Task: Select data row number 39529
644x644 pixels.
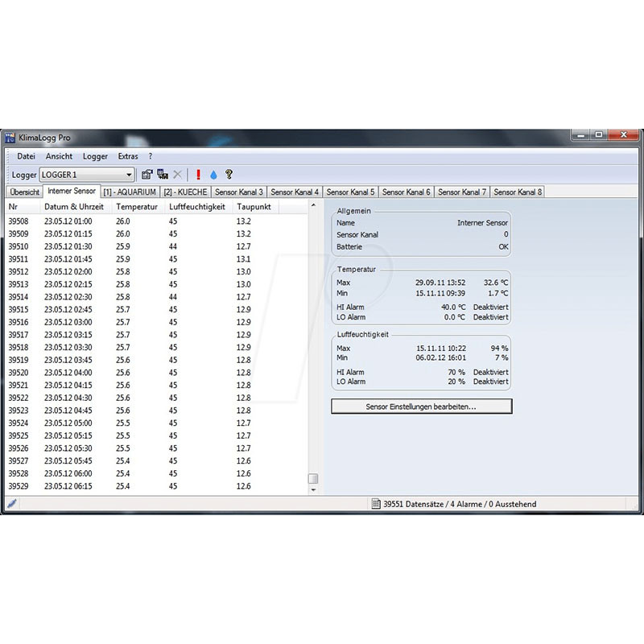Action: [x=156, y=486]
